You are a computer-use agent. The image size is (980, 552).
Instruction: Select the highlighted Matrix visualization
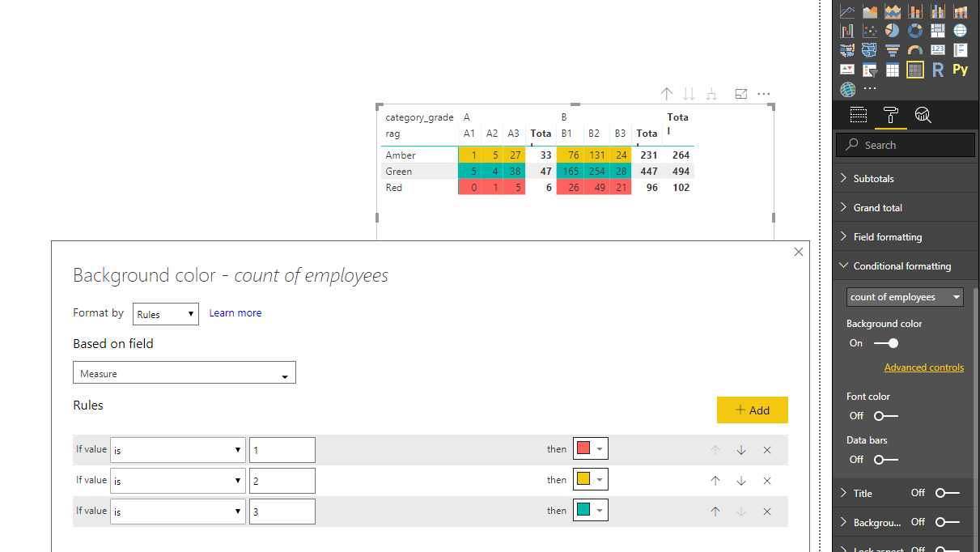click(915, 70)
